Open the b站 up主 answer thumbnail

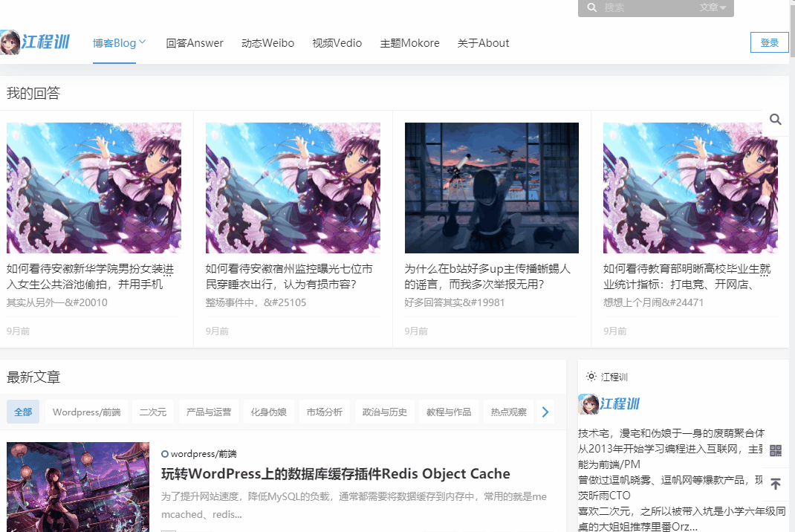[491, 188]
